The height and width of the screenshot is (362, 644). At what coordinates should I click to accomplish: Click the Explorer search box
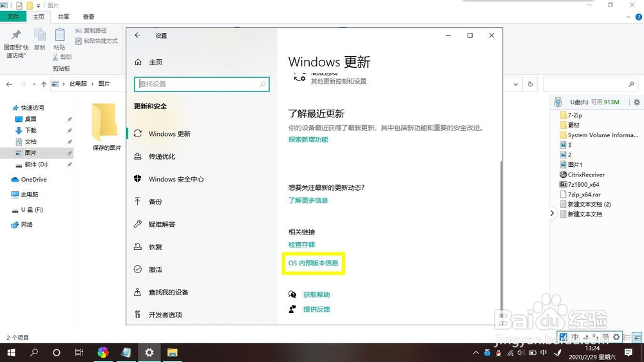pos(590,84)
